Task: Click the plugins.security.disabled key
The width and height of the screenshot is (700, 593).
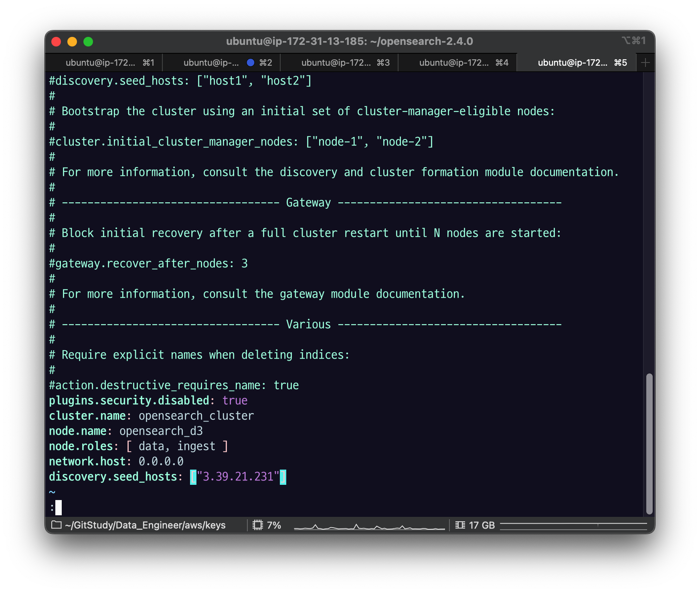Action: click(x=129, y=400)
